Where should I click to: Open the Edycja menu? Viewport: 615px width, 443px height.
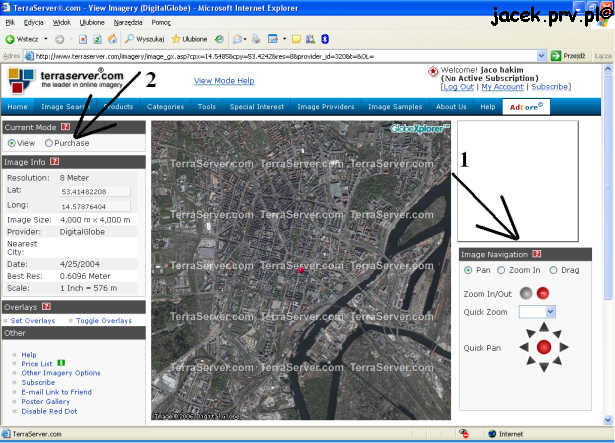tap(34, 22)
